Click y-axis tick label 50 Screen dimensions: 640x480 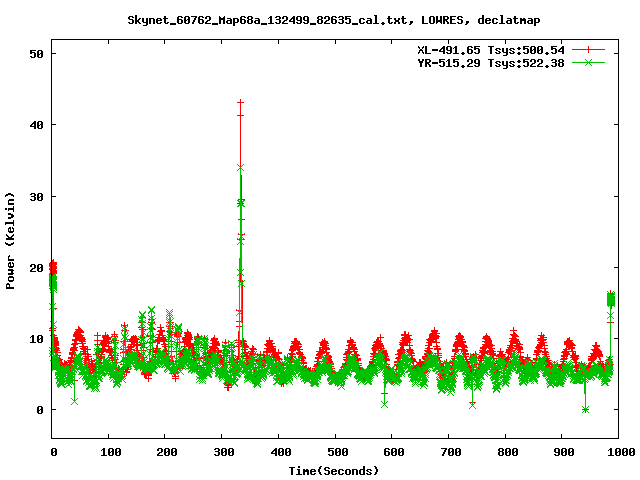pyautogui.click(x=36, y=54)
